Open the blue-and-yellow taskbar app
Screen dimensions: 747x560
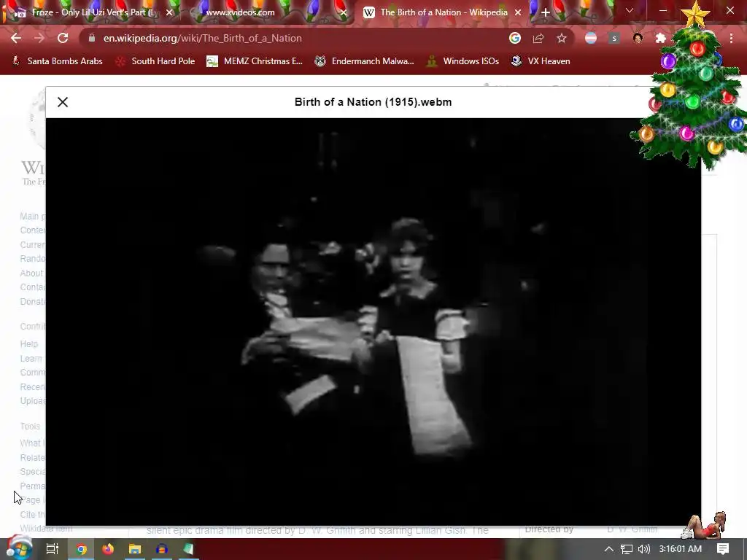click(161, 549)
